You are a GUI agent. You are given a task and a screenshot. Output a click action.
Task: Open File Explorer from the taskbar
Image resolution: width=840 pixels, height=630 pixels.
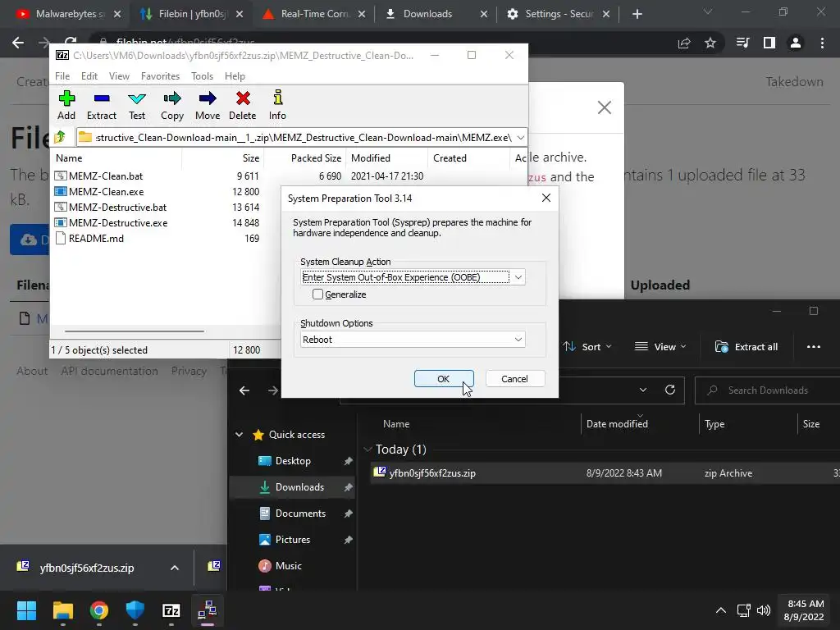click(x=62, y=610)
